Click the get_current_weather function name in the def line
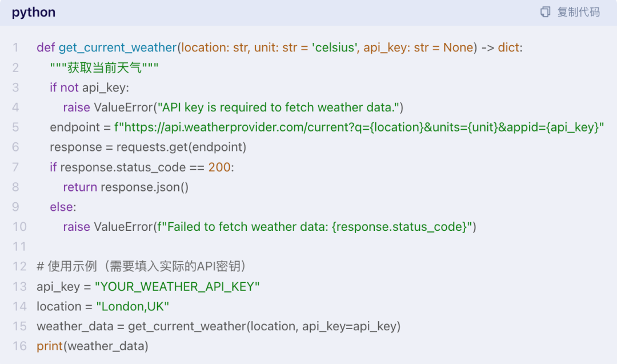Screen dimensions: 617x364 click(118, 47)
